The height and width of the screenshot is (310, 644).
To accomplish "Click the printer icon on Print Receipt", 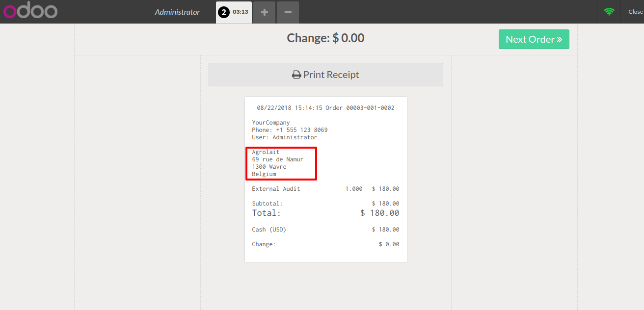I will [x=296, y=75].
